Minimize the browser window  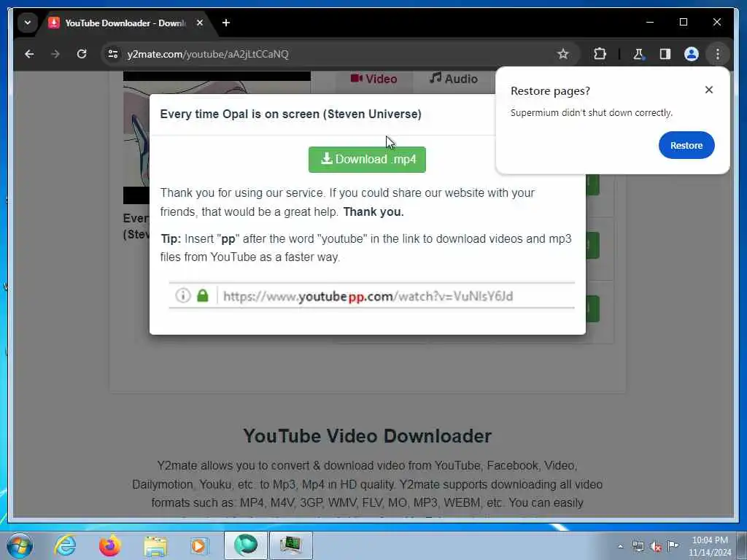[650, 23]
